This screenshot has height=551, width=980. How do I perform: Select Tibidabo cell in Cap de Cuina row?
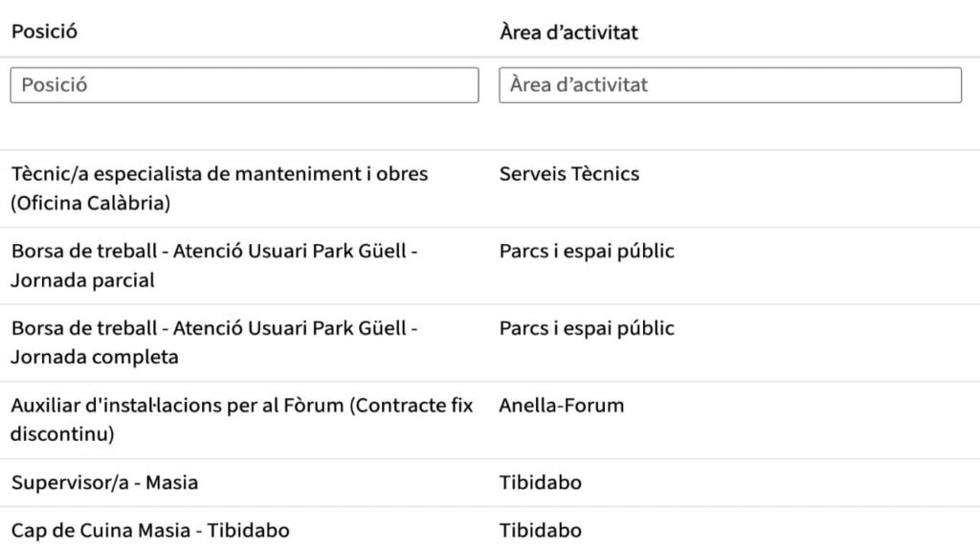[x=540, y=530]
